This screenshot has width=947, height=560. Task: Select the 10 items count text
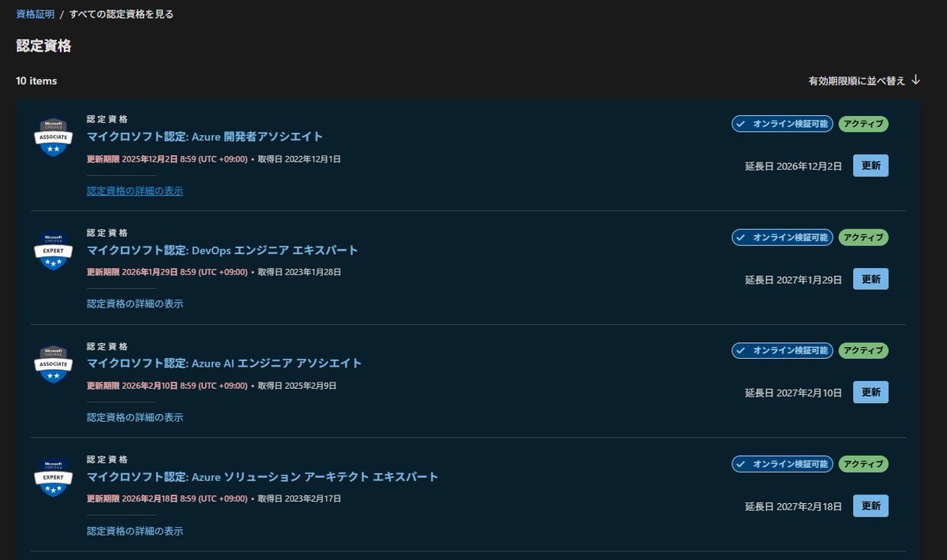36,80
